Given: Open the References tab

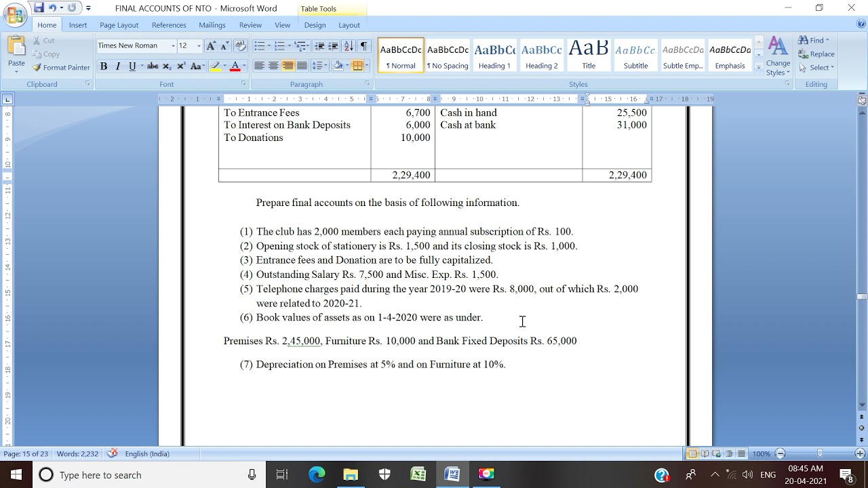Looking at the screenshot, I should (x=169, y=25).
